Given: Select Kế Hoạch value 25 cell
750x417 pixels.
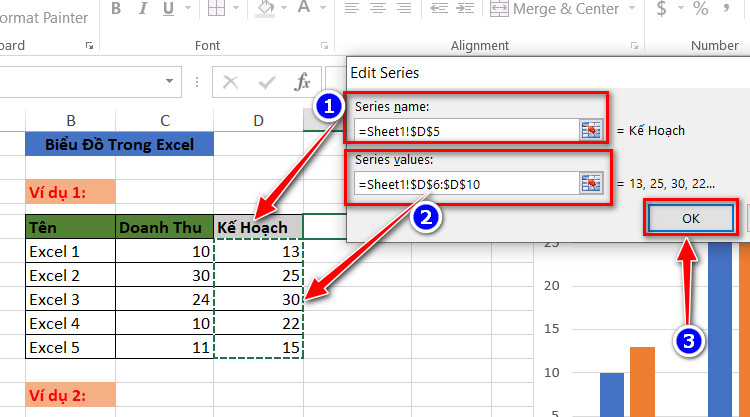Looking at the screenshot, I should (x=258, y=275).
